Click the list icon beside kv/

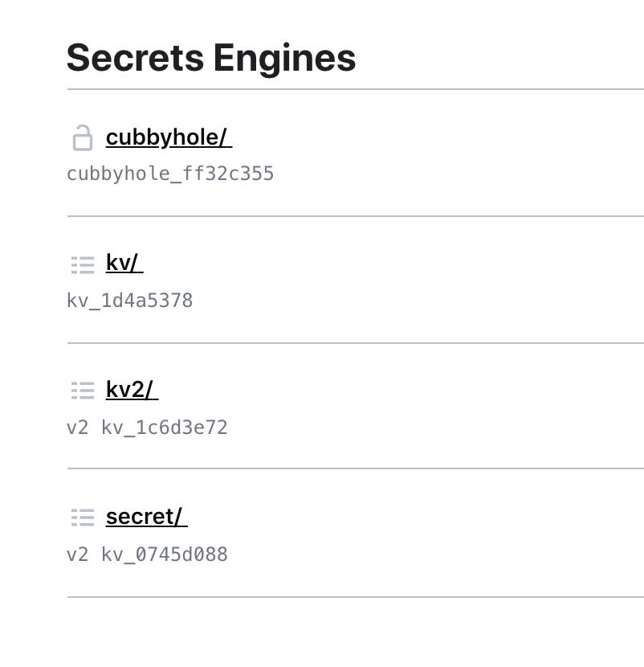[83, 265]
